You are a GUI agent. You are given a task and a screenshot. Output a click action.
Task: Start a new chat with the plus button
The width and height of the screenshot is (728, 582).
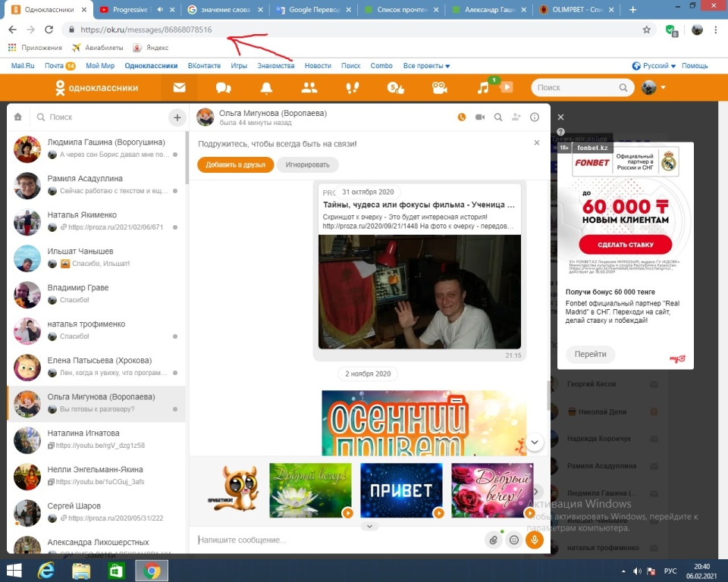pos(177,117)
